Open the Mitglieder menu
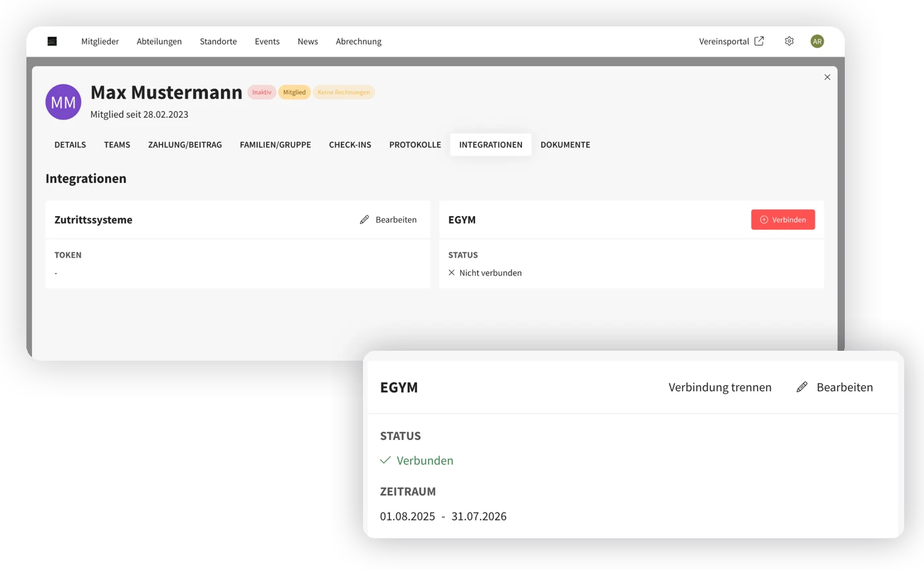 click(x=100, y=41)
